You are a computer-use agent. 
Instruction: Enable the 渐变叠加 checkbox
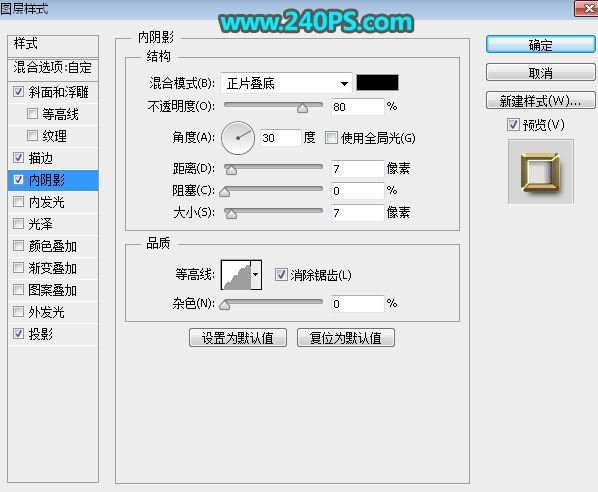(18, 268)
